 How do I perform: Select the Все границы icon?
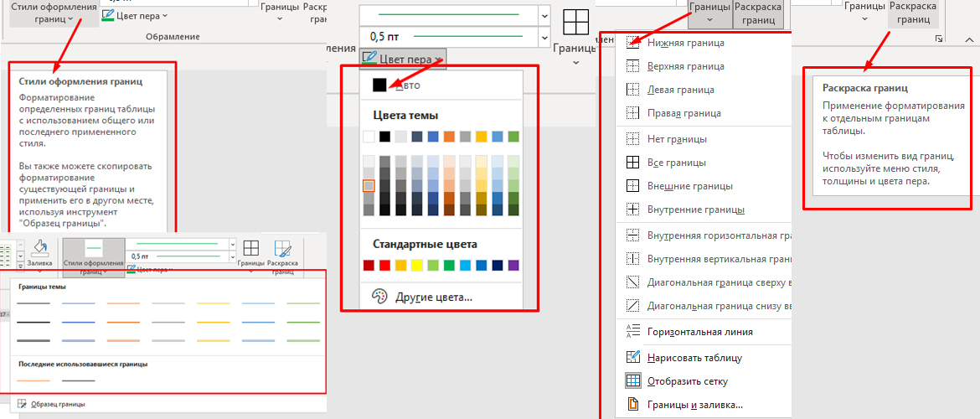[633, 162]
